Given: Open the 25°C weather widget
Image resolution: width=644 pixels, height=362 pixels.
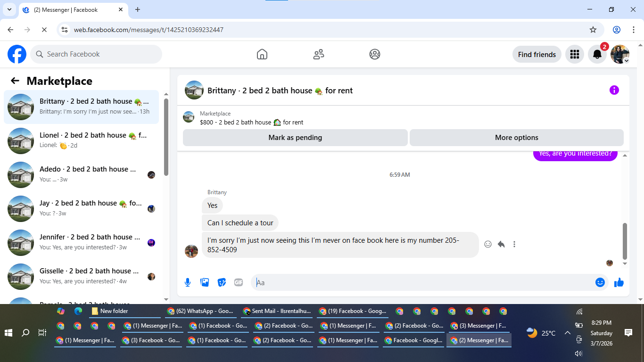Looking at the screenshot, I should pos(541,333).
